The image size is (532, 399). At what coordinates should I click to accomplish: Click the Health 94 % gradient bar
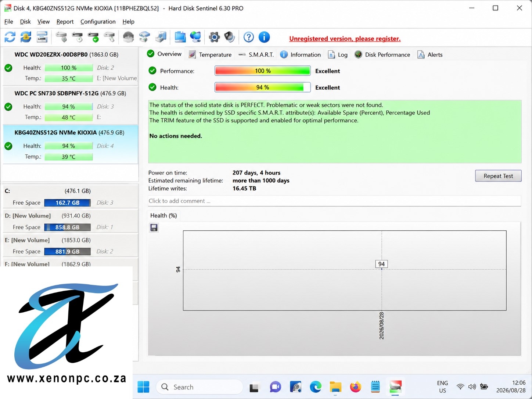263,87
